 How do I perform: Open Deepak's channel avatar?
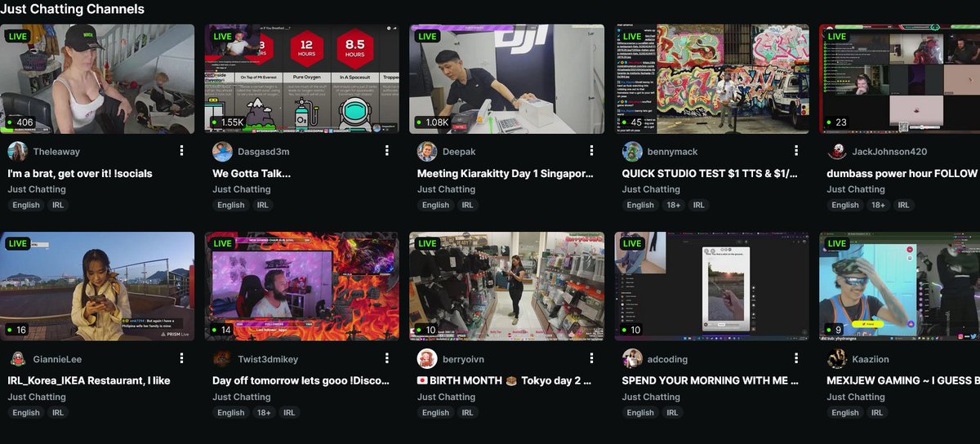pos(427,152)
